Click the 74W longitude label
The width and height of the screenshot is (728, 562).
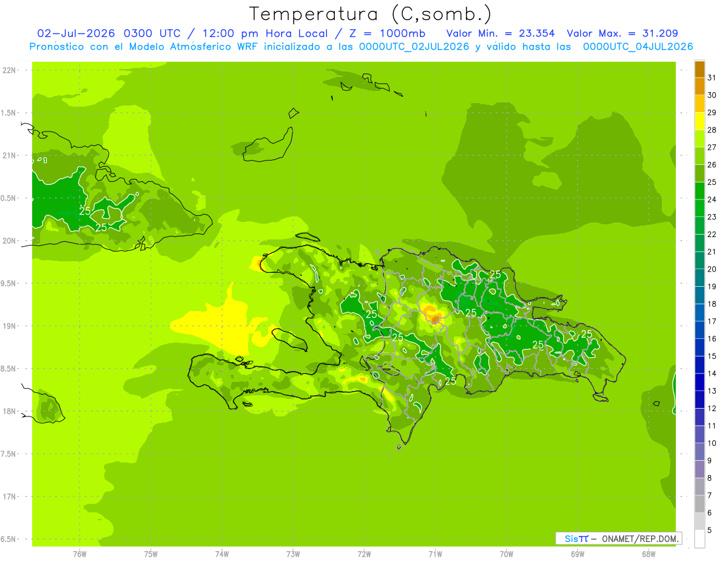222,554
